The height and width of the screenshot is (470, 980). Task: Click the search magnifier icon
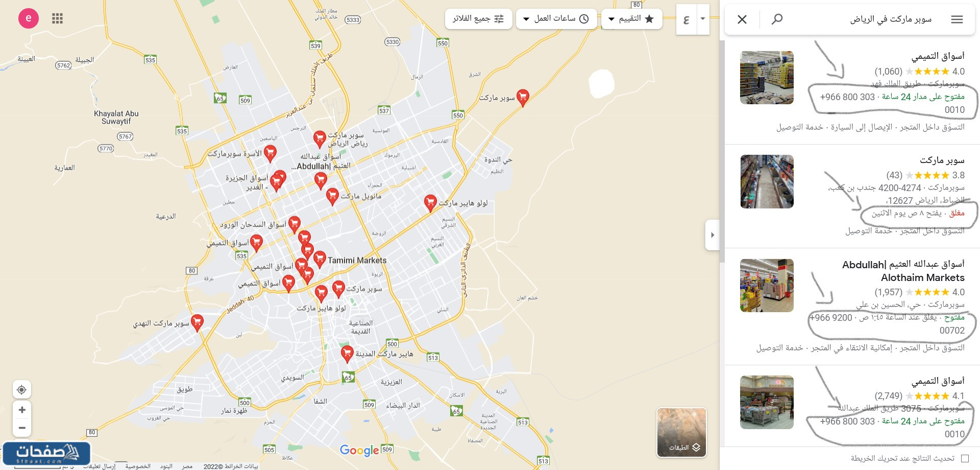(x=777, y=19)
